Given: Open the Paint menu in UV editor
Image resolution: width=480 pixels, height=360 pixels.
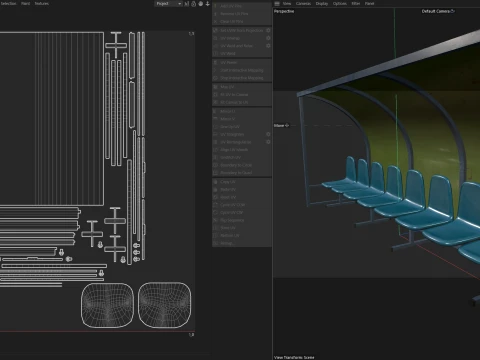Looking at the screenshot, I should 26,3.
